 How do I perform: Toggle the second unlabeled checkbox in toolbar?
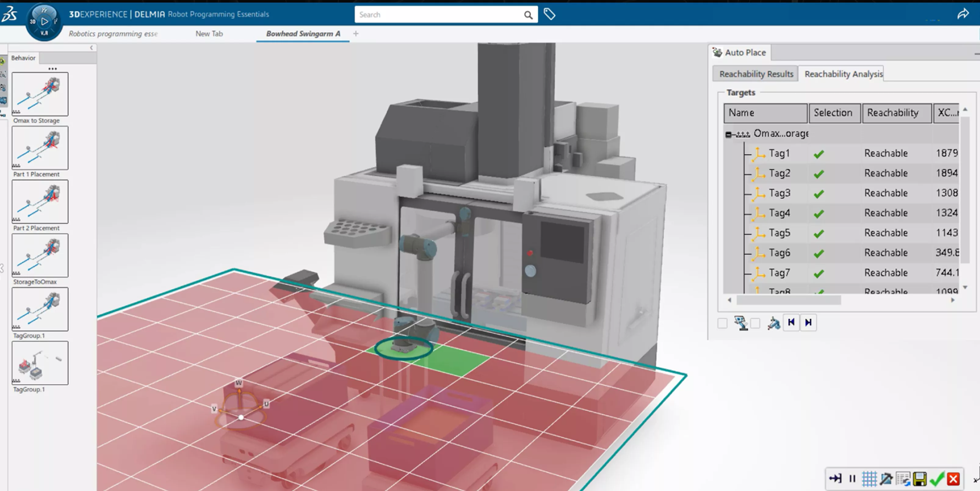click(x=755, y=322)
